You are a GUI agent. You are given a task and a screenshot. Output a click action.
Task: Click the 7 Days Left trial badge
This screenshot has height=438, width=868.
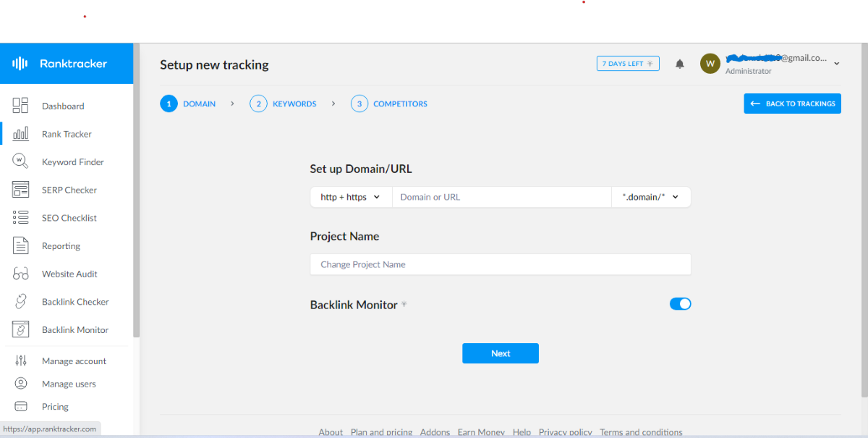628,64
